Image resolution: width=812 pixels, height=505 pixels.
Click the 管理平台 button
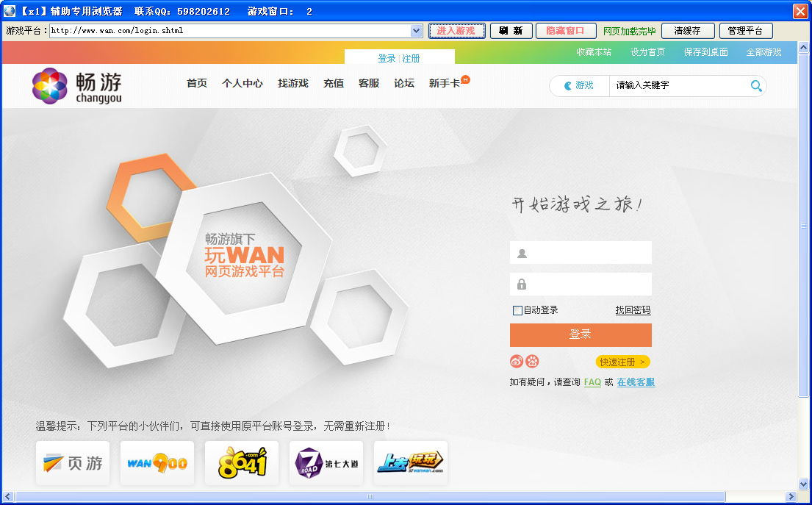(746, 31)
